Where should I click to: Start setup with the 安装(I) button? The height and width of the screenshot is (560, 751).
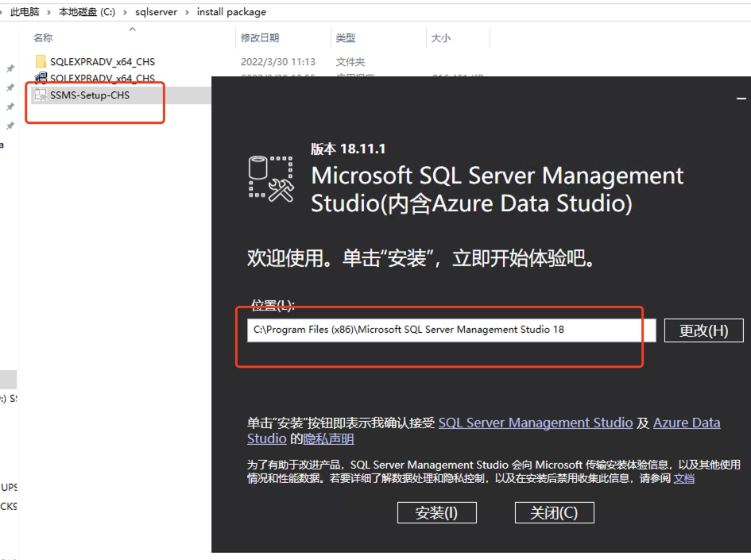click(x=436, y=513)
